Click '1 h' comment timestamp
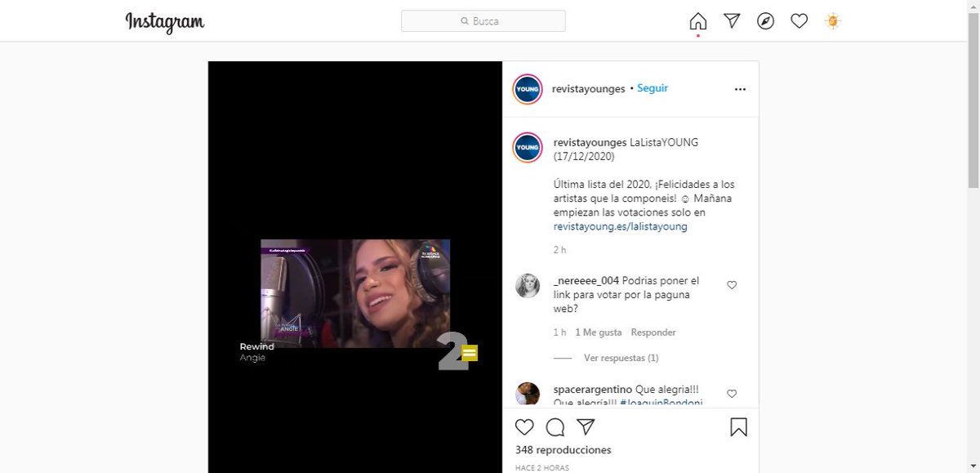 [559, 332]
